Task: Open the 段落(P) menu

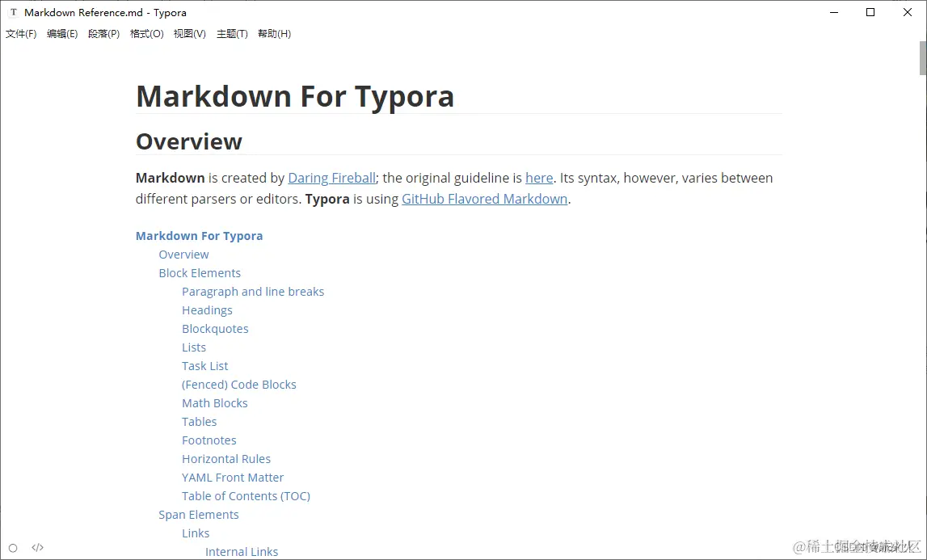Action: click(103, 34)
